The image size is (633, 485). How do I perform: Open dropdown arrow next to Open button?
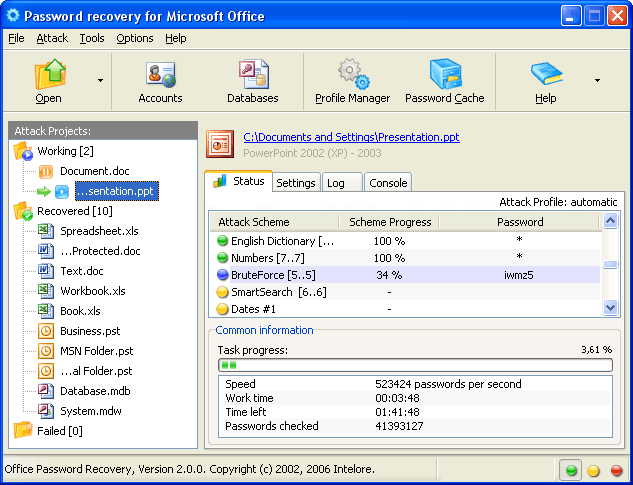[x=101, y=80]
